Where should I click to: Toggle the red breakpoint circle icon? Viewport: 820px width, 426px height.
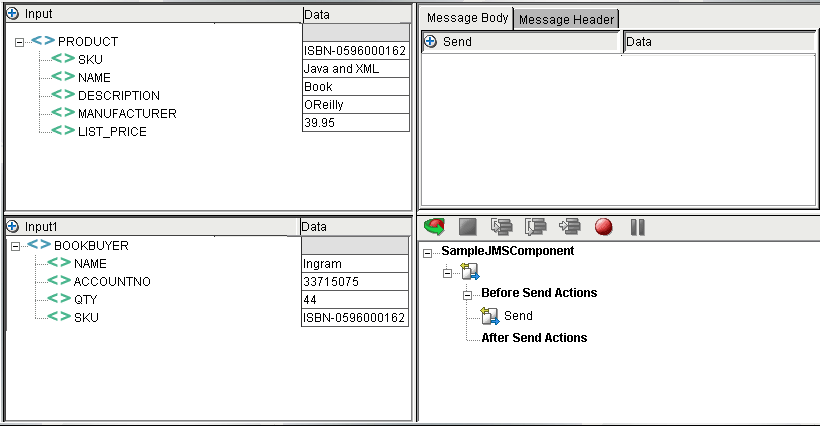pos(603,227)
